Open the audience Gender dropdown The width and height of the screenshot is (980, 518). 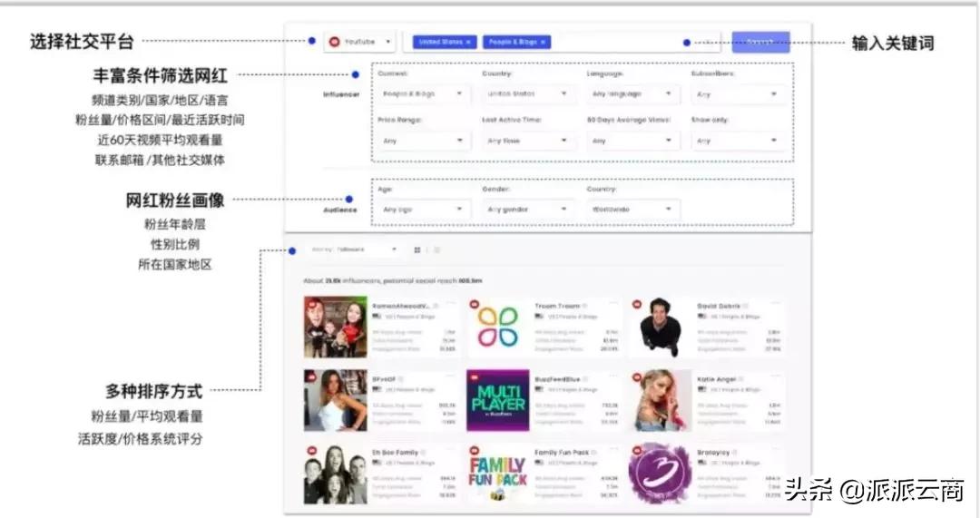tap(527, 210)
